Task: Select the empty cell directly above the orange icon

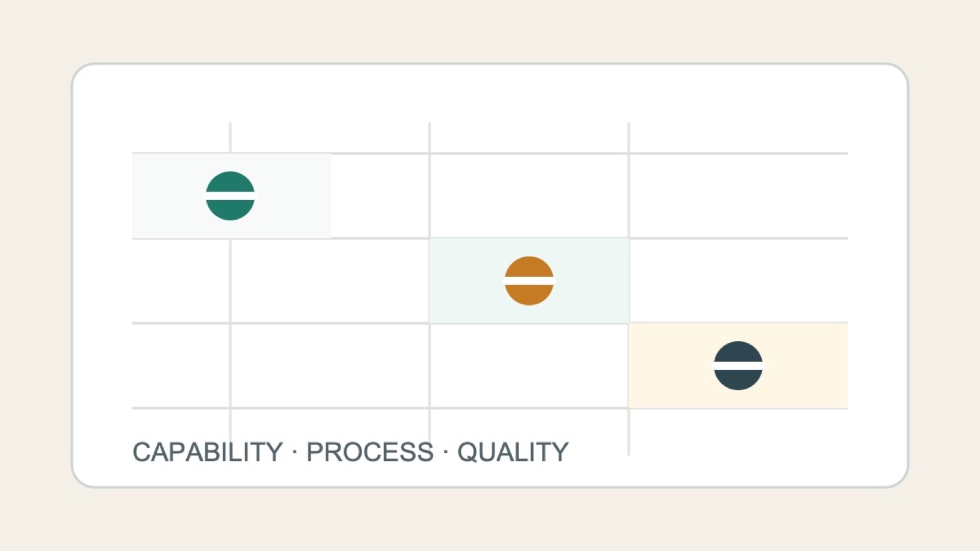Action: coord(529,196)
